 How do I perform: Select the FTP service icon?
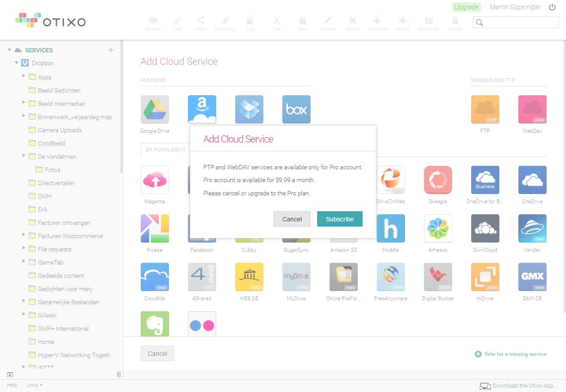[485, 109]
